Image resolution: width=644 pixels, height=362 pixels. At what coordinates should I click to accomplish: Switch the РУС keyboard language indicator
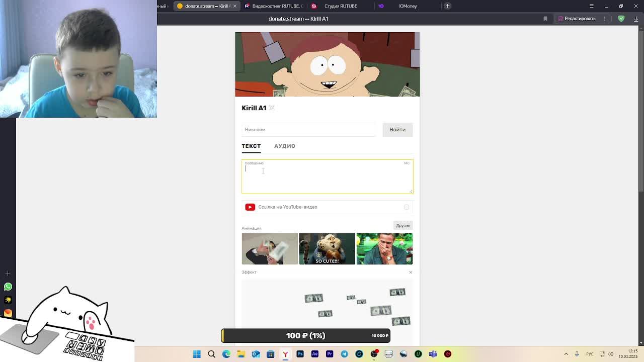589,354
